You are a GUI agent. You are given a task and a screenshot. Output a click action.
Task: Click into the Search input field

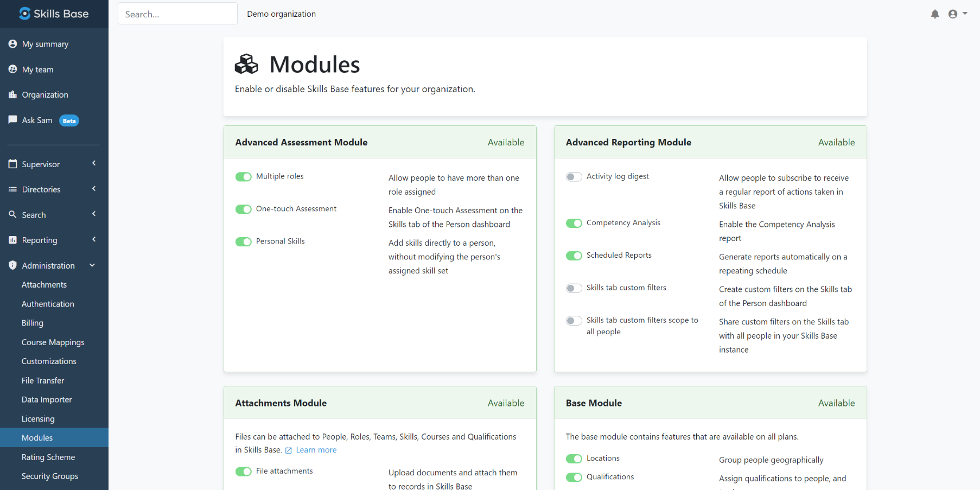tap(177, 14)
